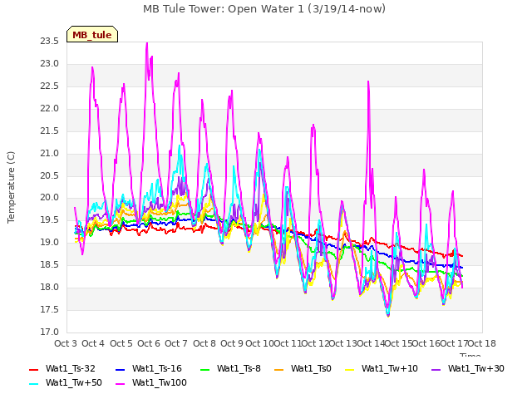Viewport: 532px width, 399px height.
Task: Select the yellow Wat1_Tw+10 legend swatch
Action: tap(349, 369)
